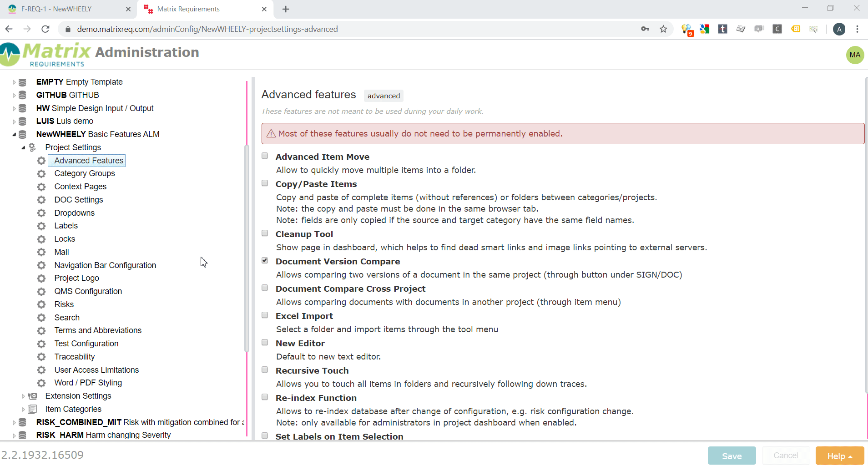Enable Set Labels on Item Selection checkbox
The image size is (868, 466).
[265, 436]
